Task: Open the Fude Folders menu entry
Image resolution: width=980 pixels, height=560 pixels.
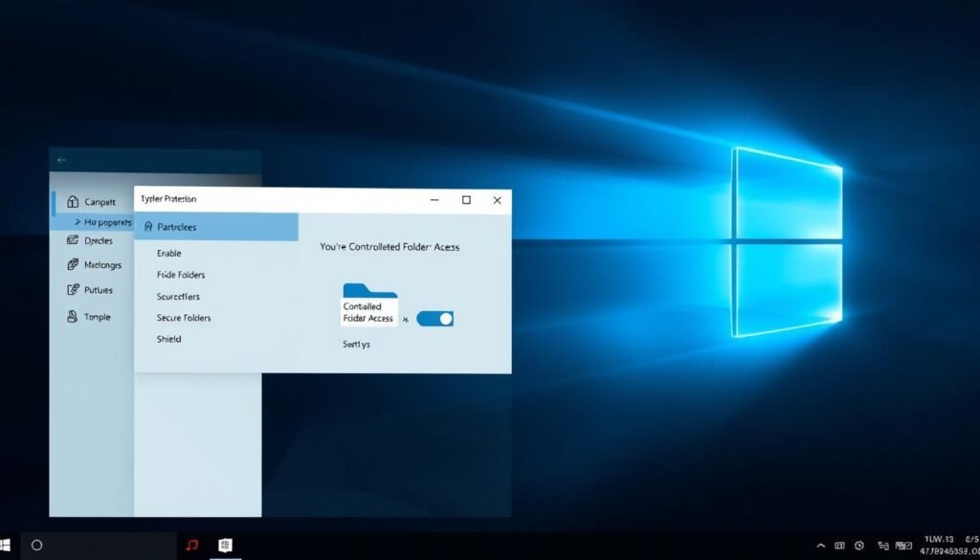Action: click(x=181, y=275)
